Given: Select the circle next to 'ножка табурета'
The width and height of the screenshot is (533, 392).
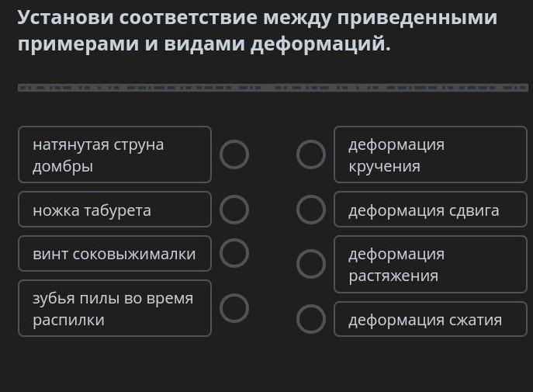Looking at the screenshot, I should [234, 209].
